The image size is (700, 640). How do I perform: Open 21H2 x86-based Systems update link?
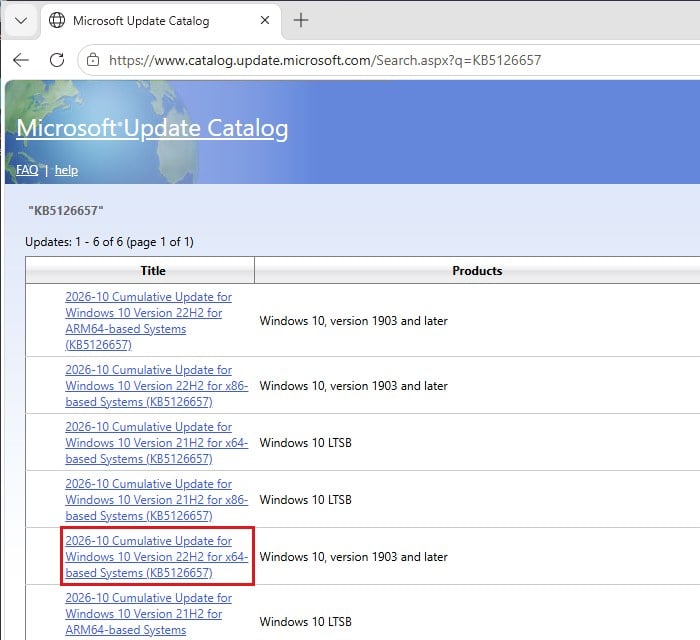tap(156, 499)
